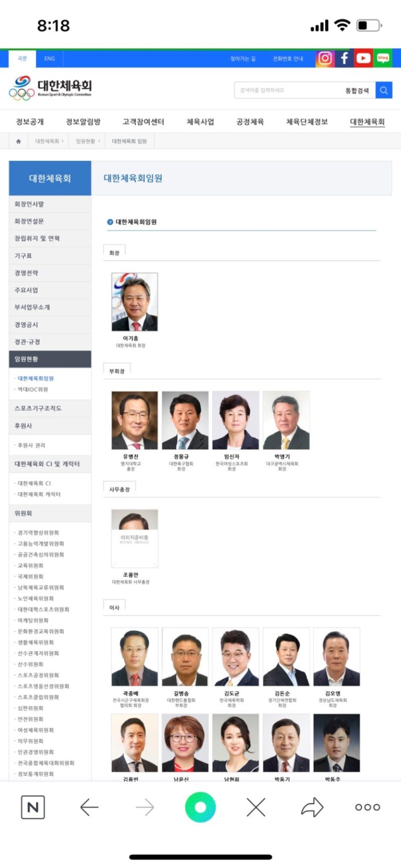Open the green blog icon

[383, 58]
